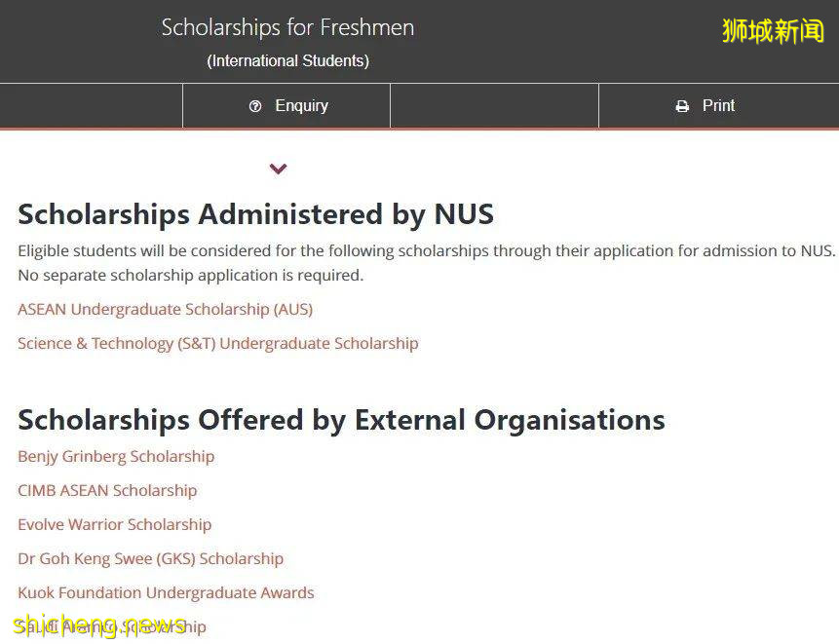Open Science & Technology (S&T) Undergraduate Scholarship link
Viewport: 839px width, 644px height.
[217, 343]
